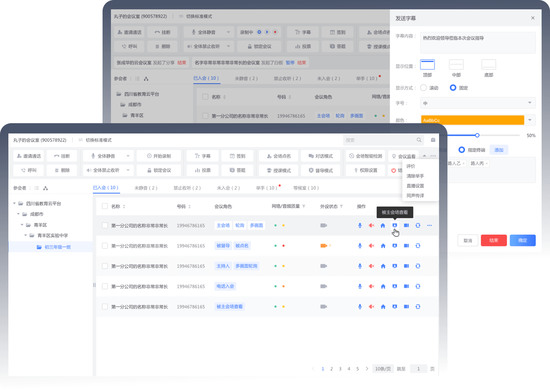This screenshot has width=550, height=392.
Task: Switch to 等候室 (10) tab
Action: 306,188
